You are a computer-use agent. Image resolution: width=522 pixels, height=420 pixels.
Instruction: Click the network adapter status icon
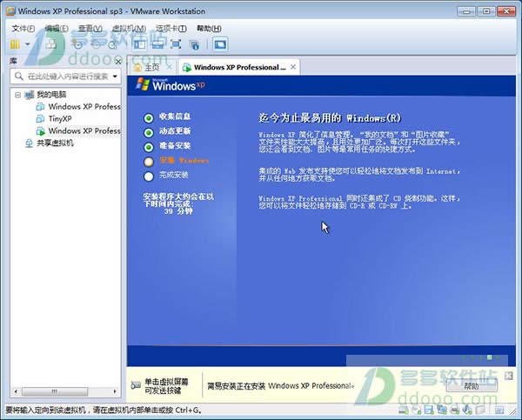pyautogui.click(x=442, y=410)
